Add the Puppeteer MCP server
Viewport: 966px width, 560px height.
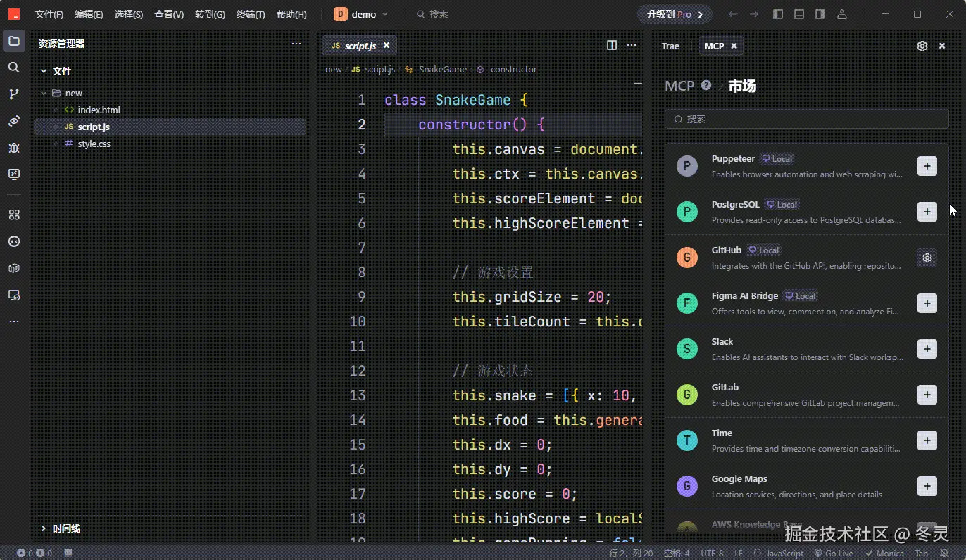point(927,166)
